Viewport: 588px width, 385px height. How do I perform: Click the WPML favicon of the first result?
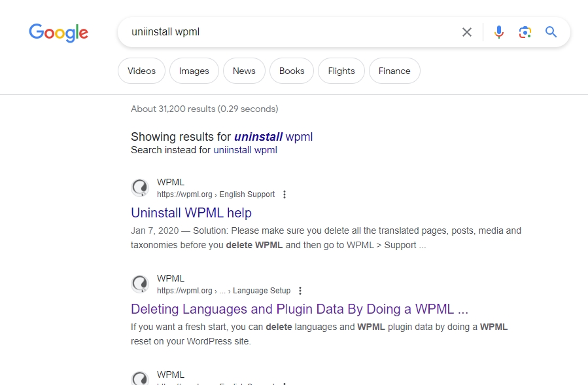140,188
